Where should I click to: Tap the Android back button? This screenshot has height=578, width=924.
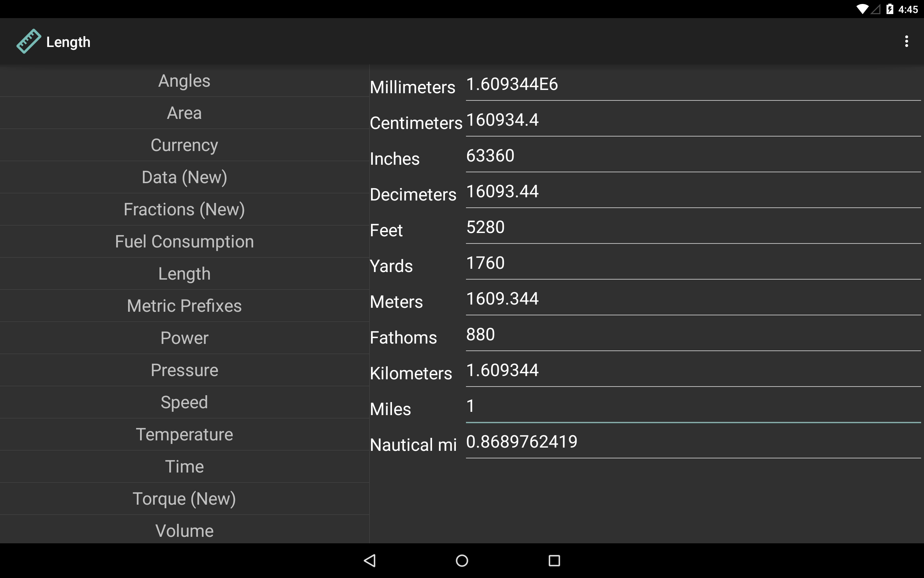(370, 560)
